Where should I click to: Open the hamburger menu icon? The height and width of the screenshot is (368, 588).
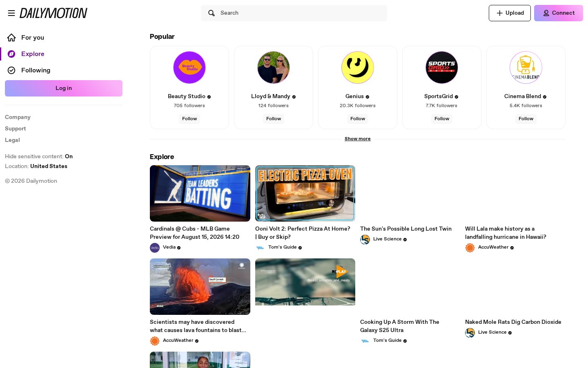(11, 13)
